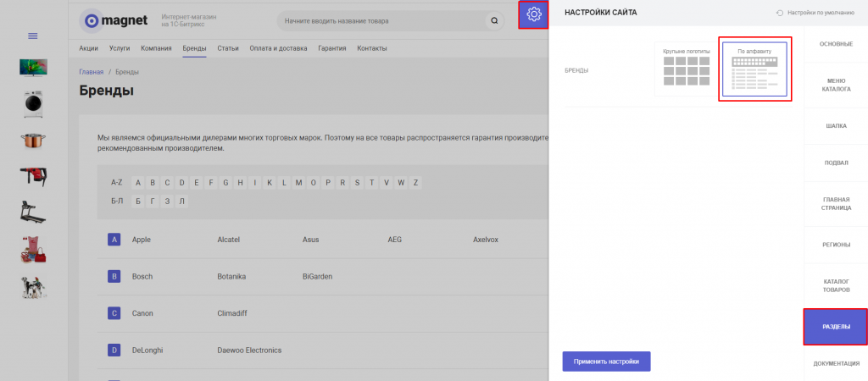
Task: Select the A-Z alphabet range
Action: pyautogui.click(x=117, y=183)
